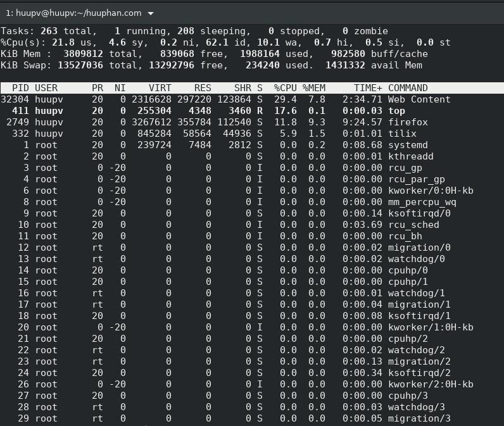This screenshot has width=504, height=426.
Task: Click the mm_percpu_wq command
Action: click(x=422, y=202)
